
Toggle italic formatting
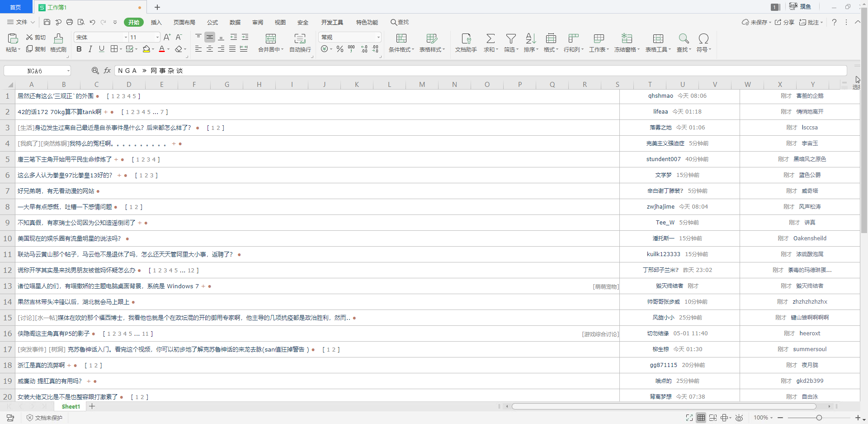(90, 49)
